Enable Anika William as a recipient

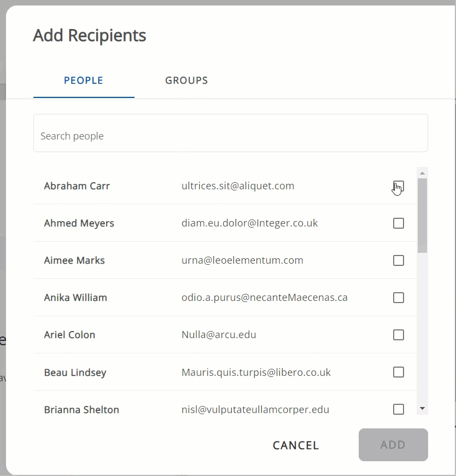click(x=399, y=298)
